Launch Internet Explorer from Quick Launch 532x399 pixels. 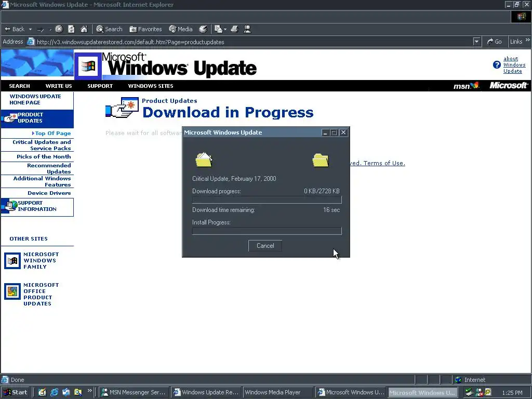pos(54,392)
